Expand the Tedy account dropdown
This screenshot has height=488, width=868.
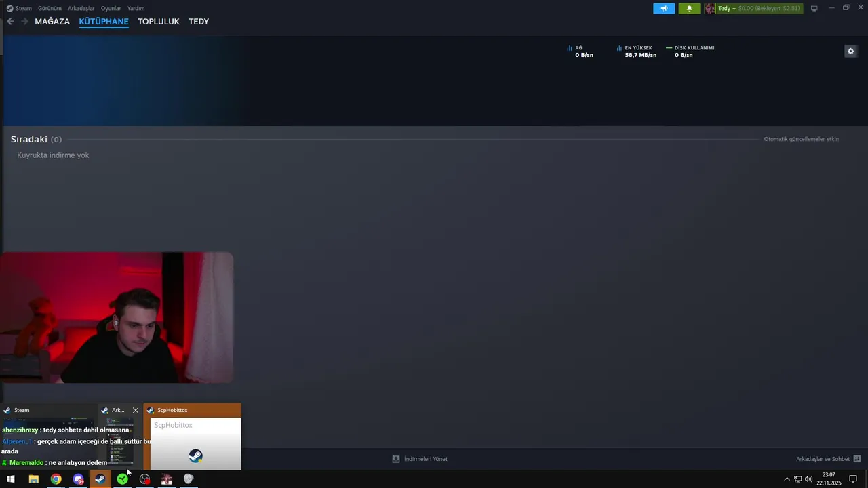pyautogui.click(x=727, y=8)
